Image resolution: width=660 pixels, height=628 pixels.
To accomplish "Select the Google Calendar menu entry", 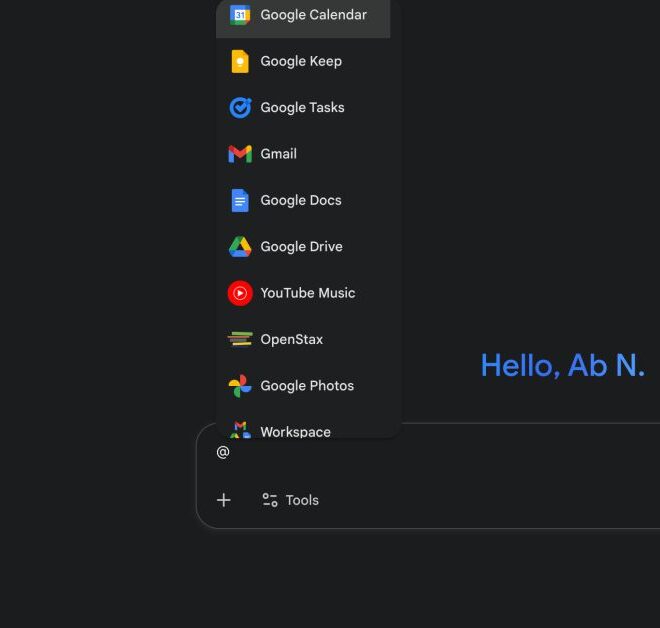I will (x=303, y=17).
